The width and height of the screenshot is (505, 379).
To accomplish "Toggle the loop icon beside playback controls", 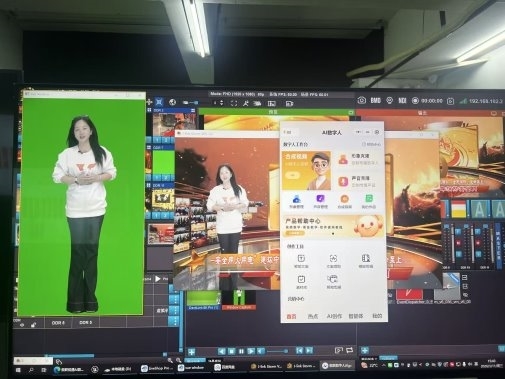I will click(349, 350).
